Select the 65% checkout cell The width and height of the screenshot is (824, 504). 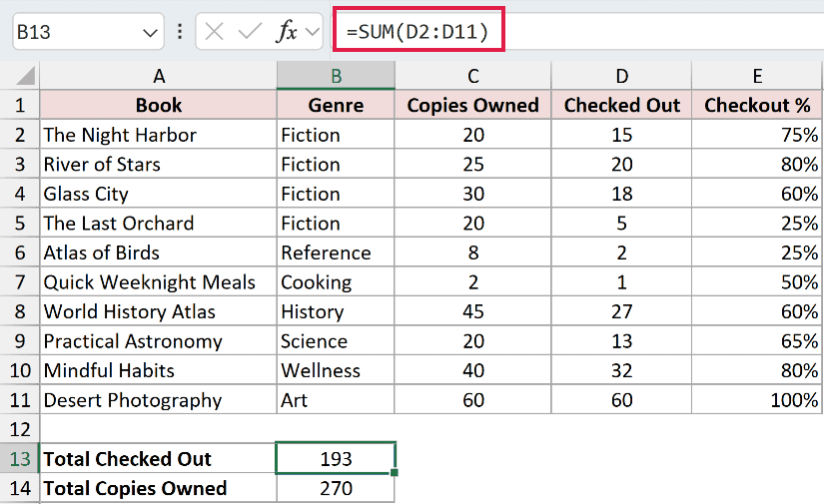[757, 341]
